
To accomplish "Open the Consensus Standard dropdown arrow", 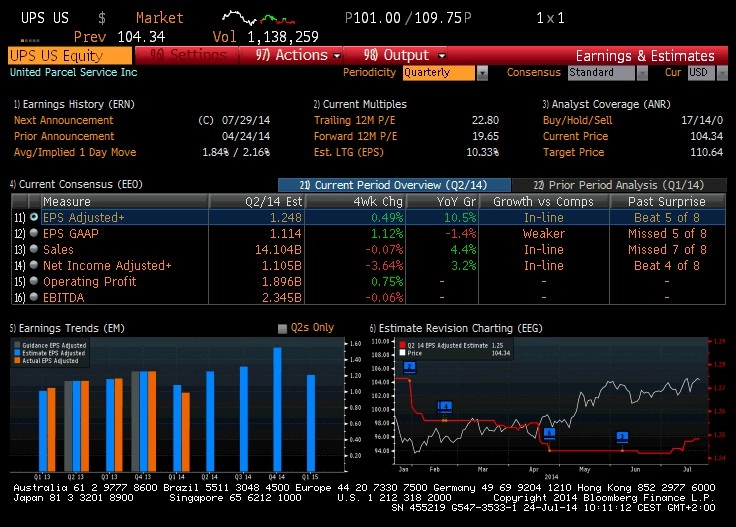I will 642,73.
